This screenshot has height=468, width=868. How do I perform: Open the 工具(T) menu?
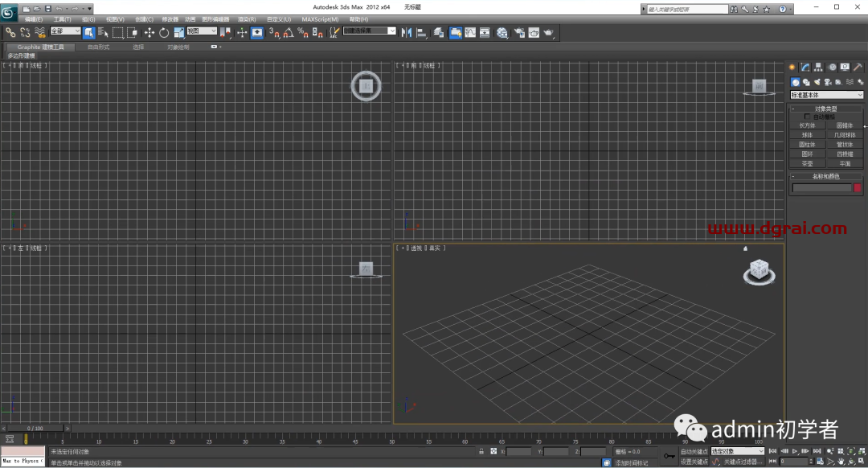pos(63,19)
